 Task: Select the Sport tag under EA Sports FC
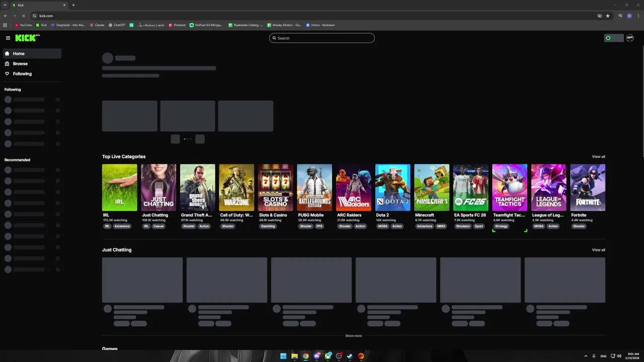pos(478,226)
